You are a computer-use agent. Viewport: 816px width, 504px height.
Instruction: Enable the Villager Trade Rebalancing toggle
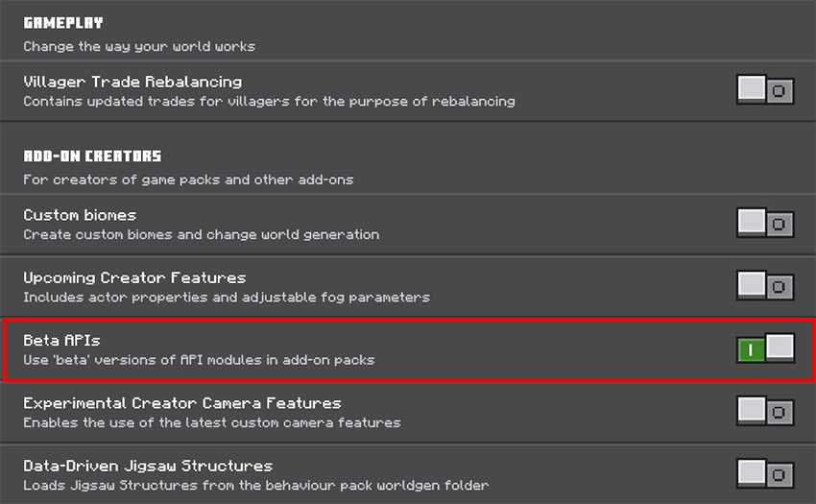click(765, 91)
